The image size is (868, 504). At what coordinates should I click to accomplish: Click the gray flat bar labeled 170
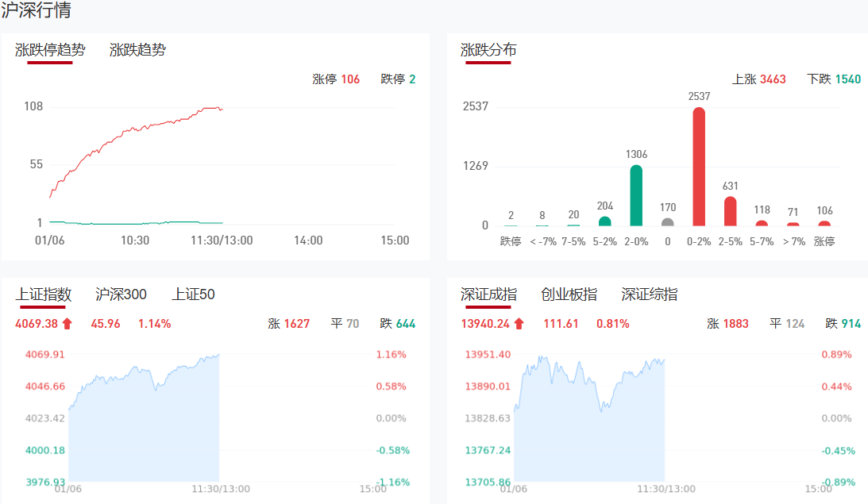coord(668,222)
